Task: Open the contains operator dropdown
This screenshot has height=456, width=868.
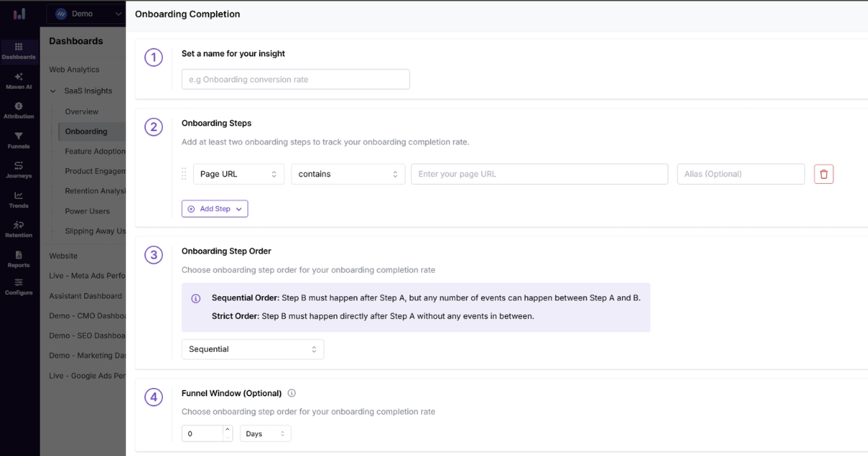Action: point(348,174)
